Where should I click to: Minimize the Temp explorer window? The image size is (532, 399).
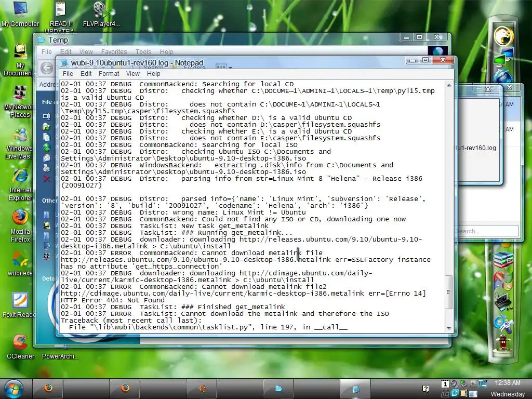406,37
